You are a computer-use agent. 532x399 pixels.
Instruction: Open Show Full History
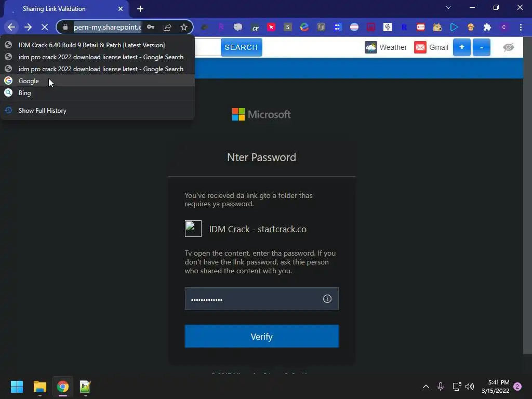tap(98, 110)
